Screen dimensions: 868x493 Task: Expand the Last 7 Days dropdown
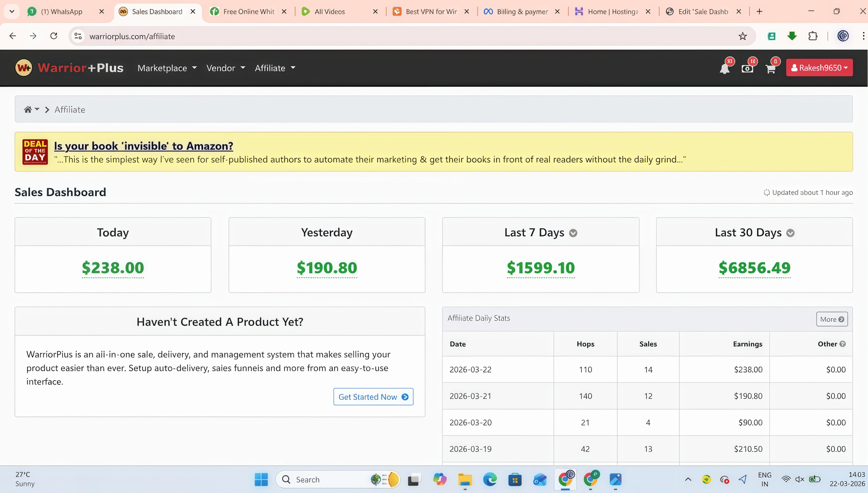pyautogui.click(x=573, y=233)
